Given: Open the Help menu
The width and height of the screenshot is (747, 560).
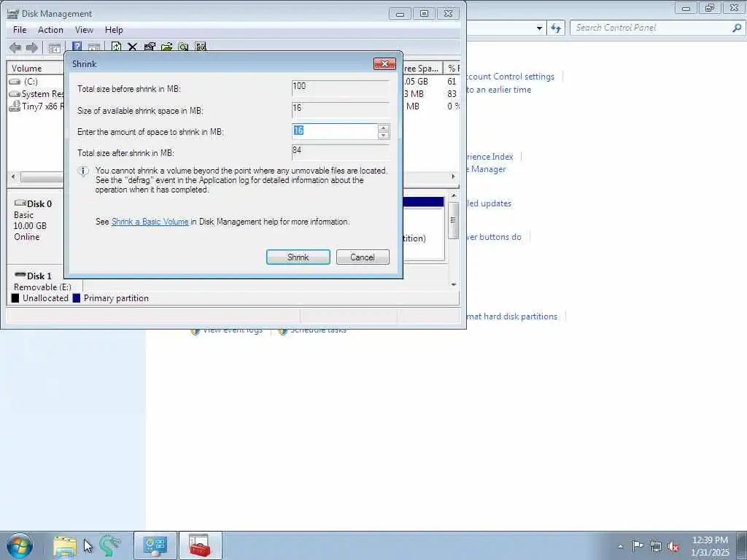Looking at the screenshot, I should point(114,29).
